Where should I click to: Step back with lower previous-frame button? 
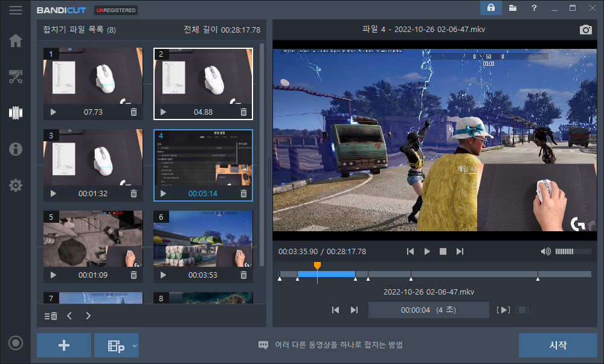[x=335, y=310]
